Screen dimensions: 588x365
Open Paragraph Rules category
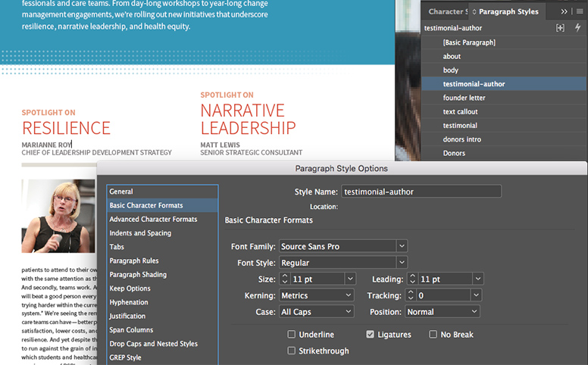coord(162,260)
